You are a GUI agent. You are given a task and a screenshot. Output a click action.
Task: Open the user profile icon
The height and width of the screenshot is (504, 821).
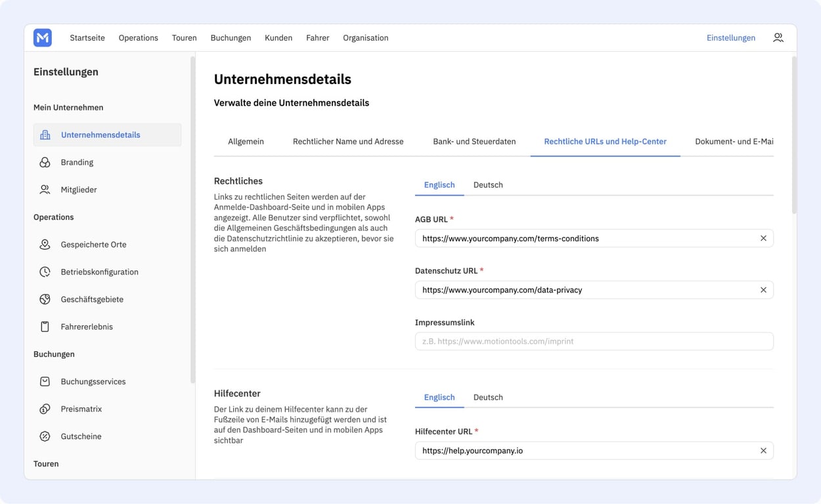click(x=778, y=38)
